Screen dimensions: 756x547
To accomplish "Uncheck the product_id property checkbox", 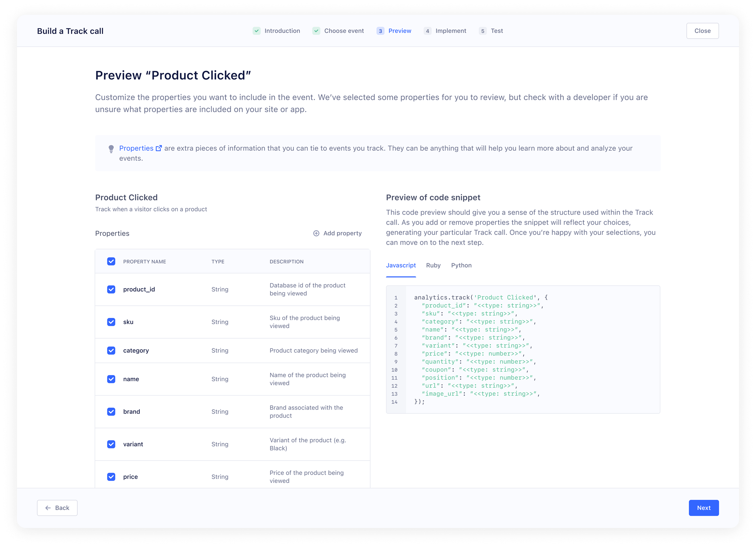I will click(111, 289).
